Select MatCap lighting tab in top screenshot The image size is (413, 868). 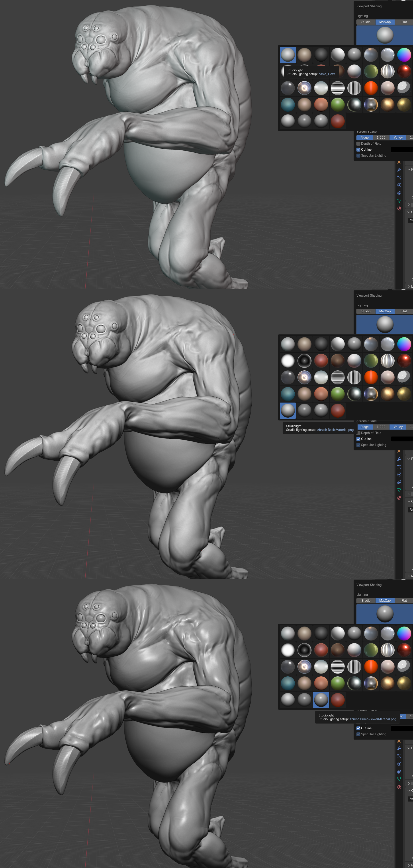(x=385, y=22)
